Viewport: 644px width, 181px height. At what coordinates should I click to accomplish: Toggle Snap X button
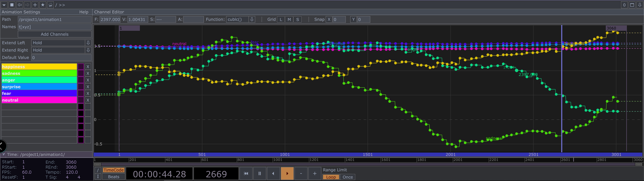click(329, 19)
